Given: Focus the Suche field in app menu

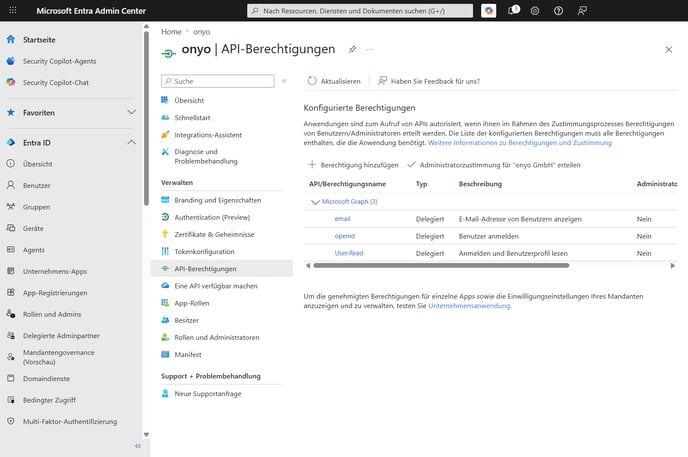Looking at the screenshot, I should [x=218, y=81].
